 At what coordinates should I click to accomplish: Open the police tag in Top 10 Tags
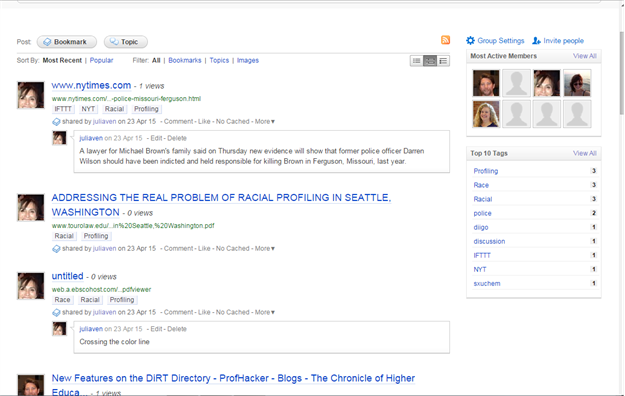(482, 213)
